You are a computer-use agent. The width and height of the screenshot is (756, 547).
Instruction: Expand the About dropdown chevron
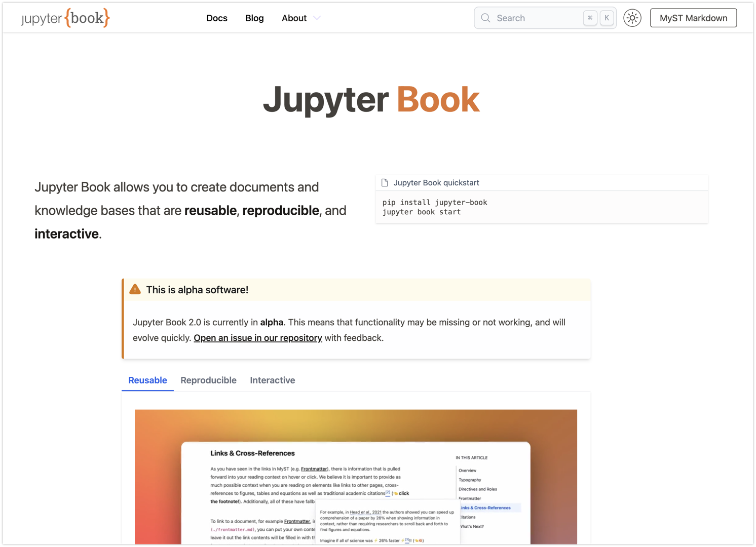(317, 18)
